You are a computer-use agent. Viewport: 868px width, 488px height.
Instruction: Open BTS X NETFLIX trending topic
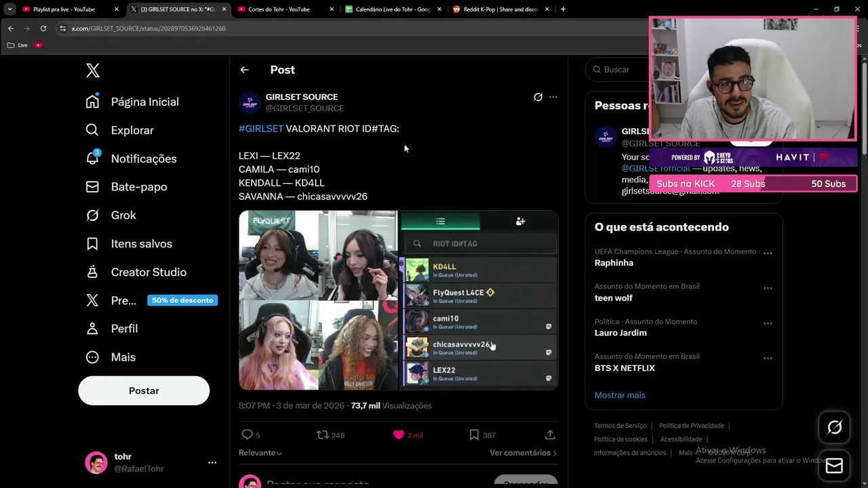(625, 368)
